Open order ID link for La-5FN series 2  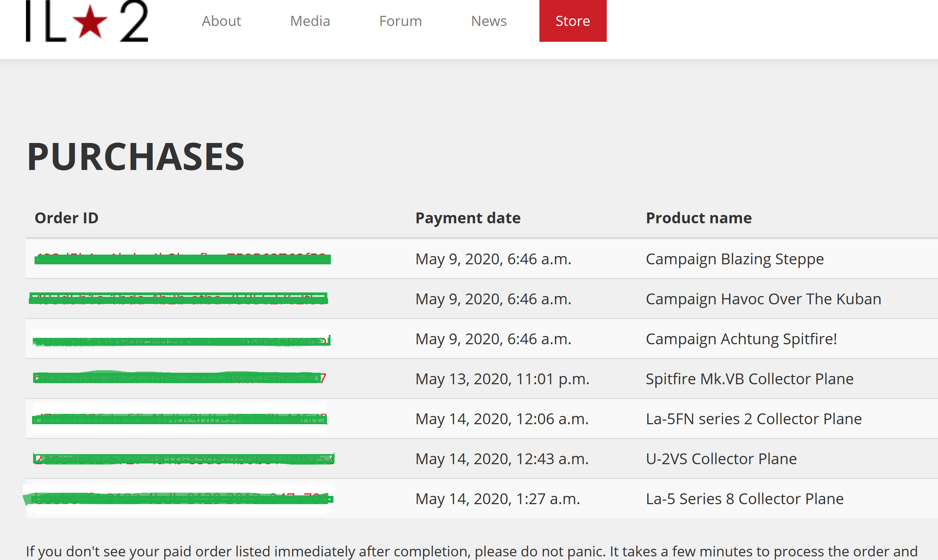[180, 419]
